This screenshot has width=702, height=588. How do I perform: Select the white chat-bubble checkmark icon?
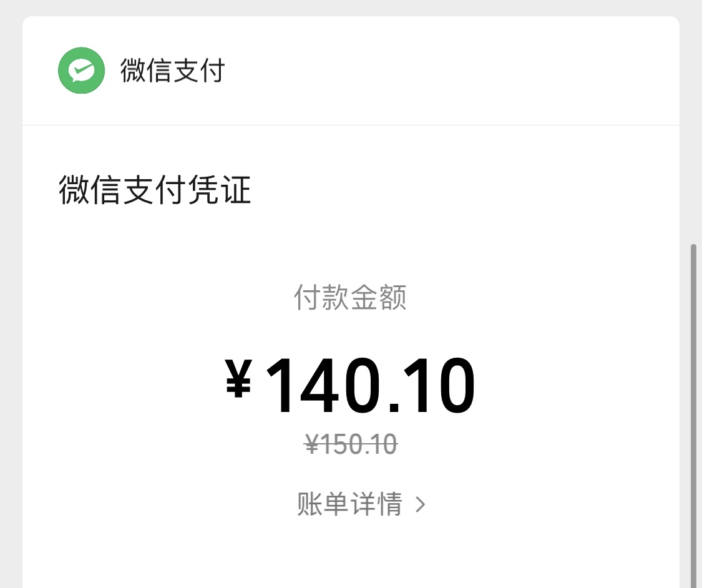click(81, 69)
